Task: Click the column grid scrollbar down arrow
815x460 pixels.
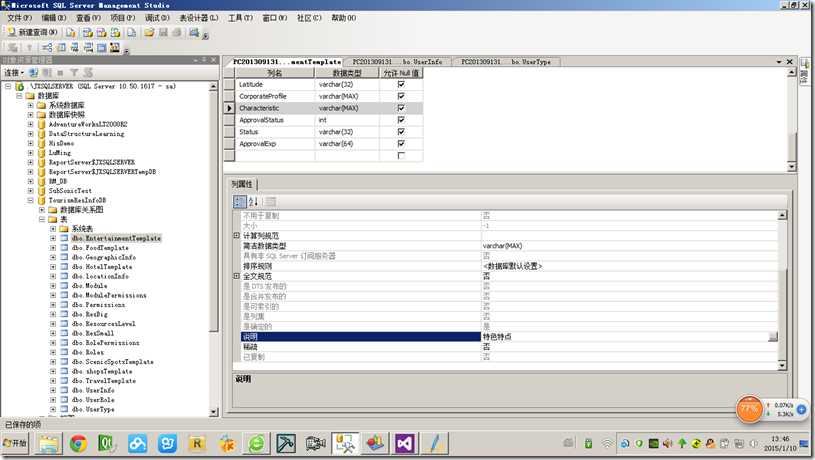Action: pyautogui.click(x=792, y=167)
